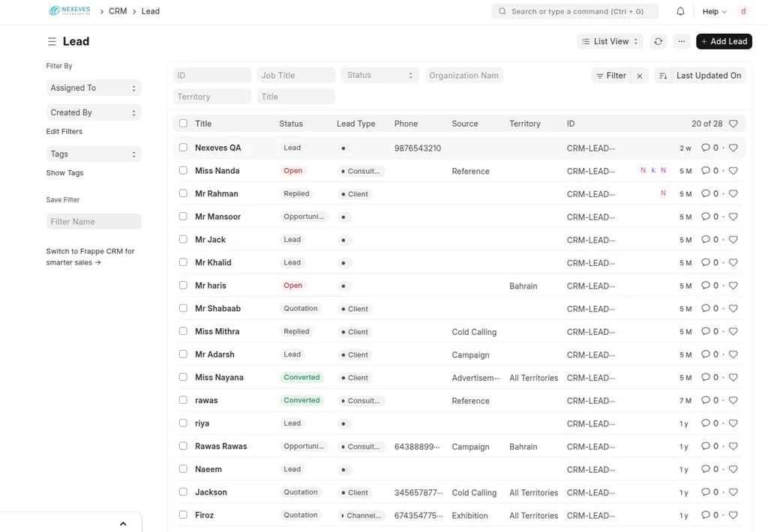Open the three-dots more menu
This screenshot has width=768, height=532.
[x=681, y=42]
